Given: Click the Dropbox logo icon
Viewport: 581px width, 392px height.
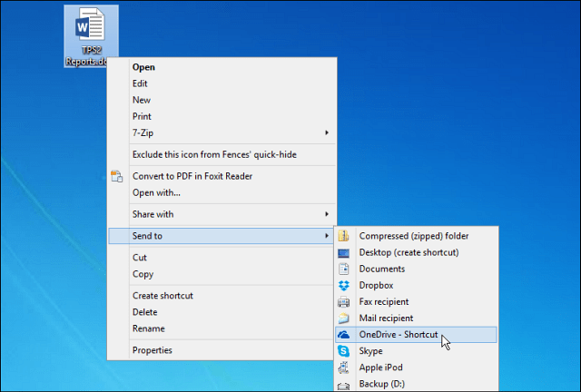Looking at the screenshot, I should (x=344, y=285).
